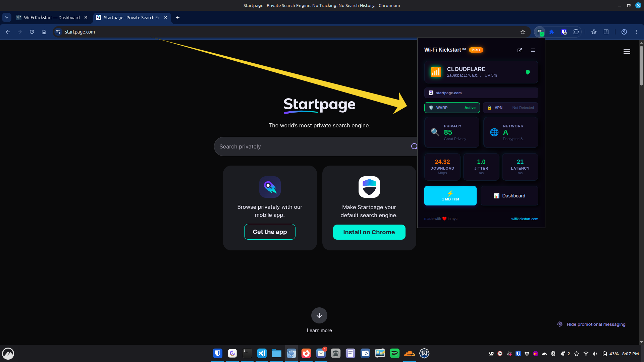This screenshot has height=362, width=644.
Task: Click the green shield icon on the Cloudflare card
Action: point(528,72)
